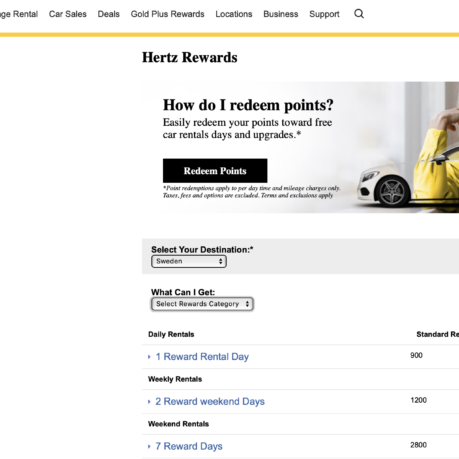Click the 2800 points value

pyautogui.click(x=418, y=445)
